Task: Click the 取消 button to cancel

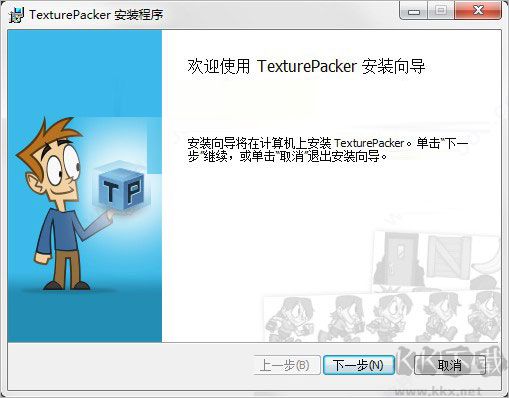Action: pos(449,365)
